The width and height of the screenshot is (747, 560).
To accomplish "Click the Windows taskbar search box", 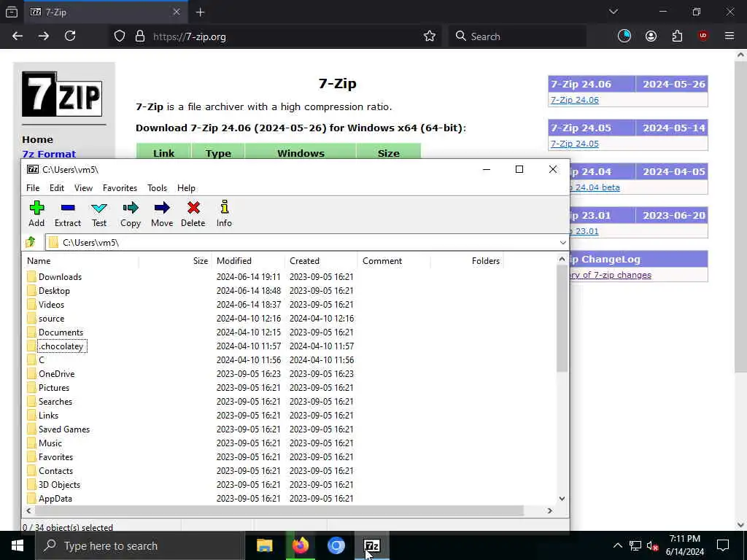I will click(x=140, y=545).
